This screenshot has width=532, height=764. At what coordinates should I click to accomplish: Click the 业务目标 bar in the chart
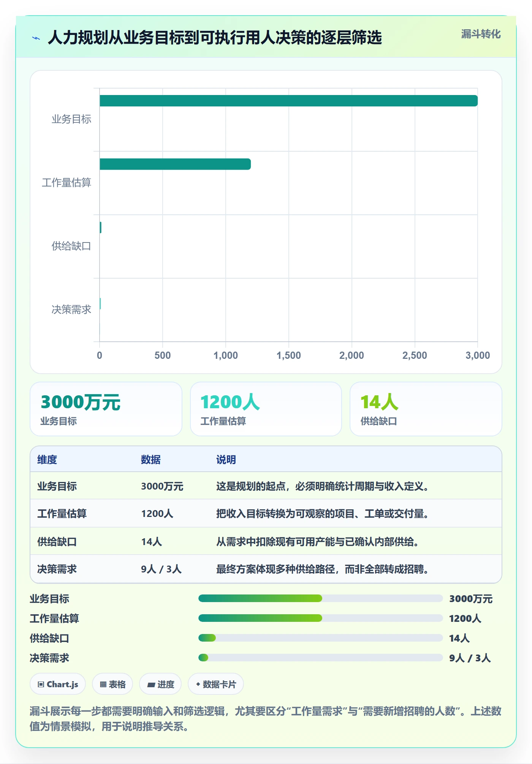[288, 101]
